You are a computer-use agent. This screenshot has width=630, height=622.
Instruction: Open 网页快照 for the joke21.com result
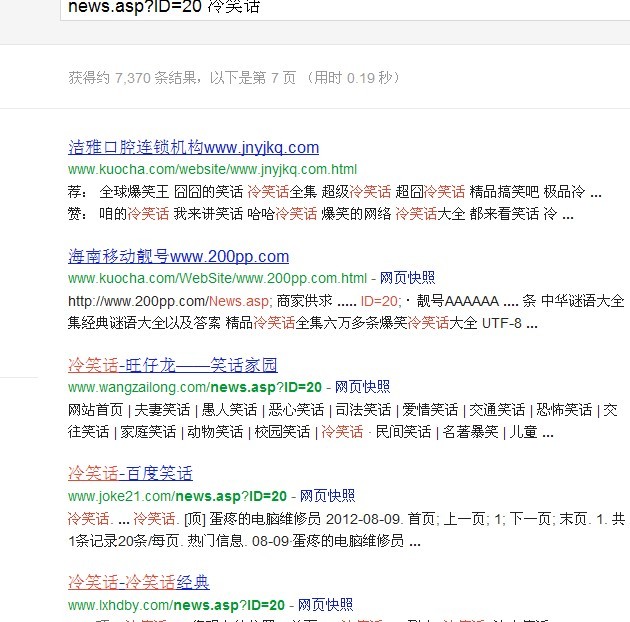(x=327, y=496)
